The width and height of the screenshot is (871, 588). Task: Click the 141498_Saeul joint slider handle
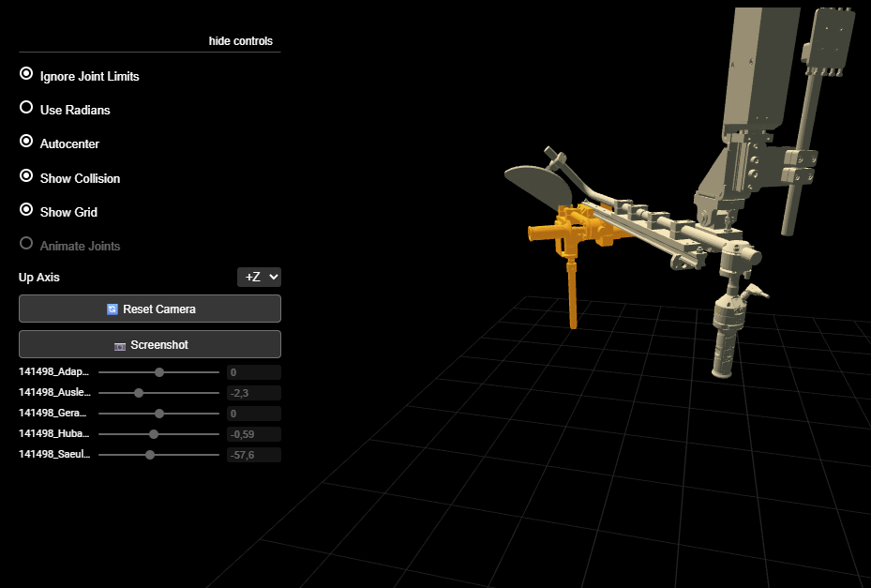coord(150,455)
